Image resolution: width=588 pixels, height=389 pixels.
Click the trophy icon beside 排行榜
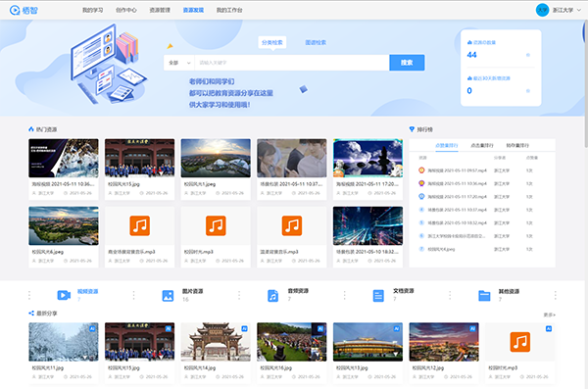pos(412,129)
